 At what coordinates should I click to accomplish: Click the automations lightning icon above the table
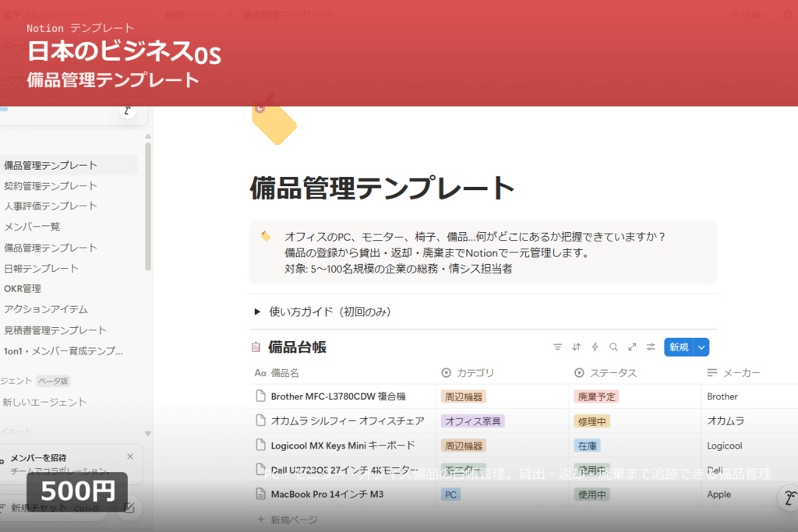(x=595, y=347)
